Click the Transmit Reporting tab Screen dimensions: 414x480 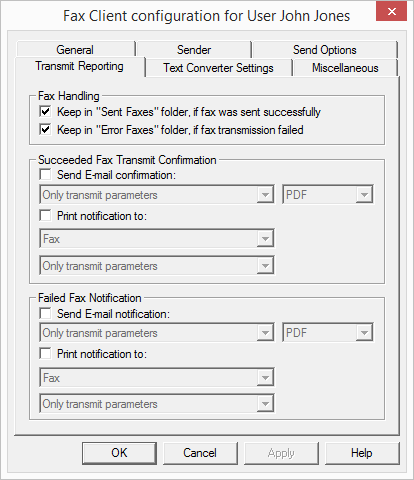pyautogui.click(x=80, y=66)
